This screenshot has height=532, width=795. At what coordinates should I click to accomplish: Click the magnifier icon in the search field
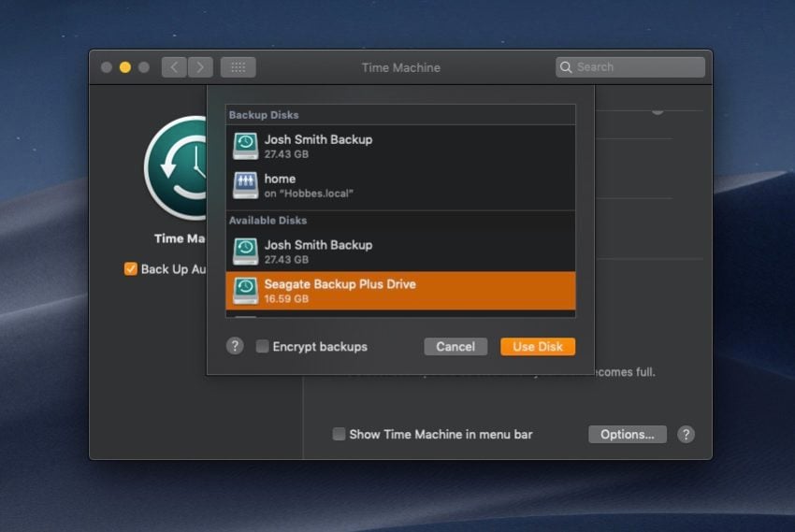coord(566,67)
